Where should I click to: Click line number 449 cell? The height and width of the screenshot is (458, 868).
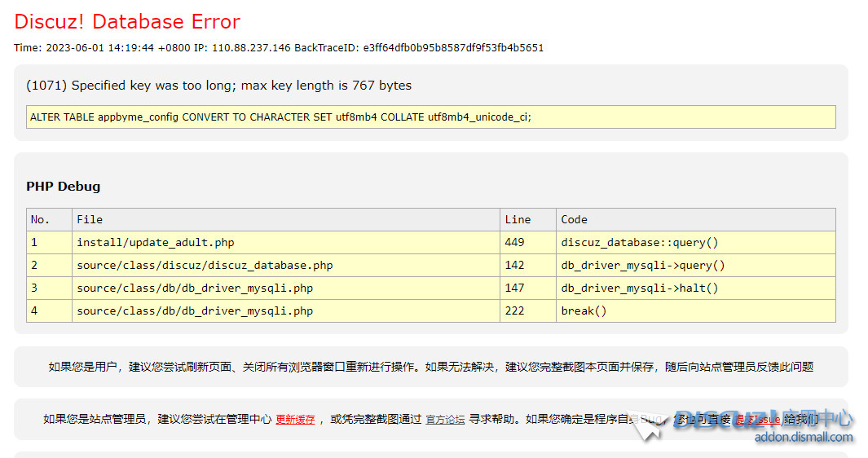coord(515,242)
